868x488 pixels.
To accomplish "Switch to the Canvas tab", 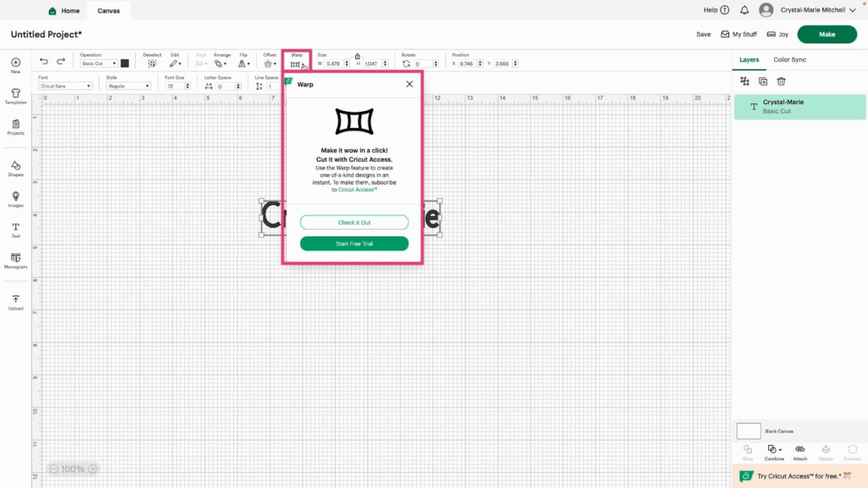I will pyautogui.click(x=108, y=10).
